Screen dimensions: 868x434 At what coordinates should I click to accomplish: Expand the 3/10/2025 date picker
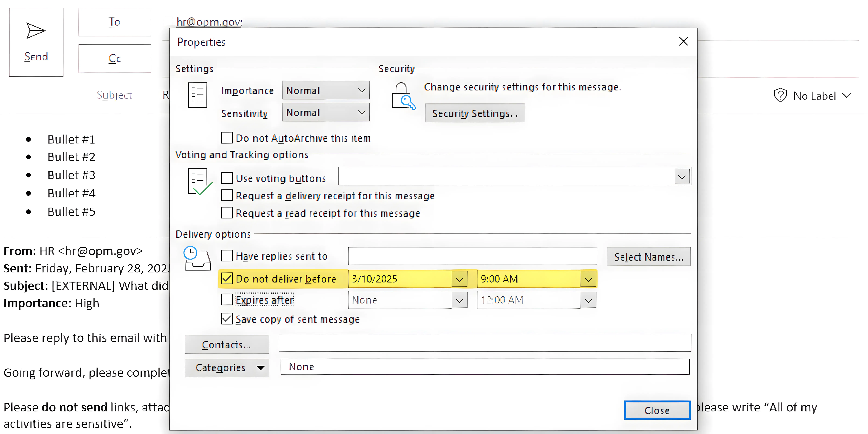click(x=459, y=279)
